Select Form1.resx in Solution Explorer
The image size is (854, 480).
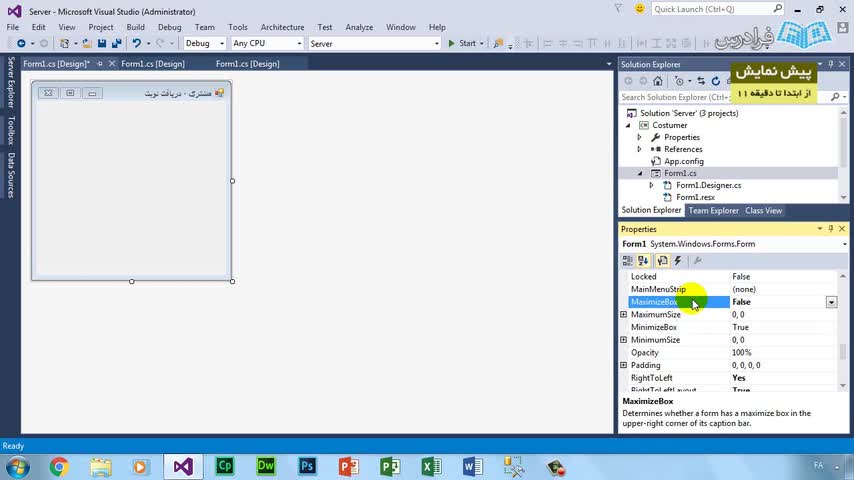(695, 197)
